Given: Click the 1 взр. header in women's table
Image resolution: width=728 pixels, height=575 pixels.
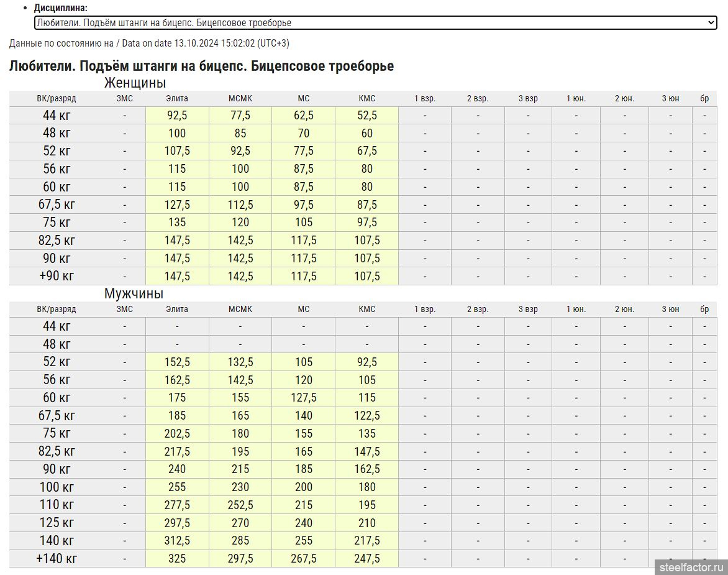Looking at the screenshot, I should [x=425, y=98].
